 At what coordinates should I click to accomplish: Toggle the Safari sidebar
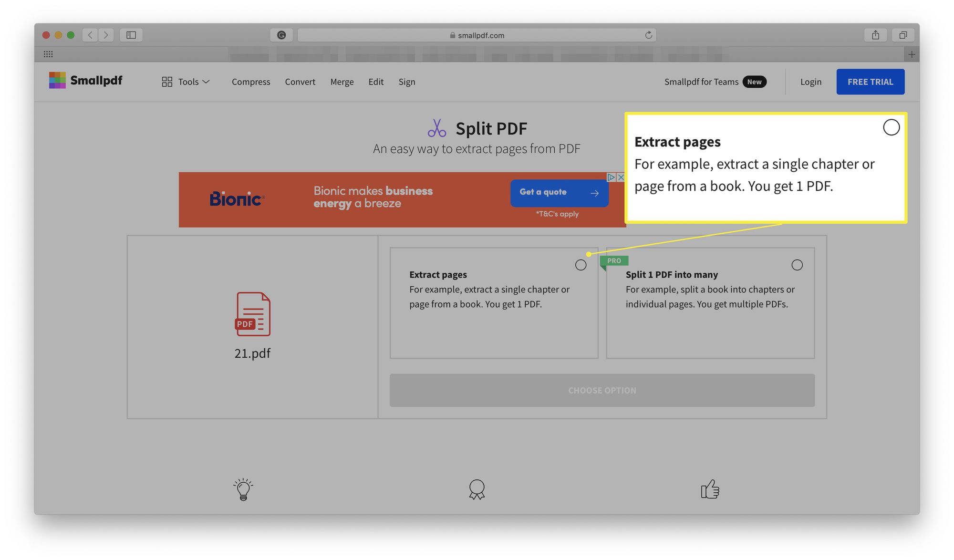click(x=131, y=35)
